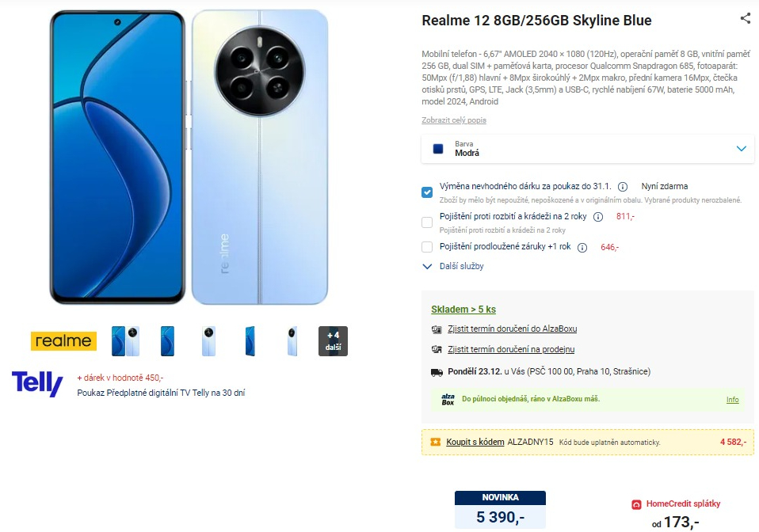This screenshot has height=532, width=759.
Task: Click the HomeCredit splátky icon
Action: (636, 504)
